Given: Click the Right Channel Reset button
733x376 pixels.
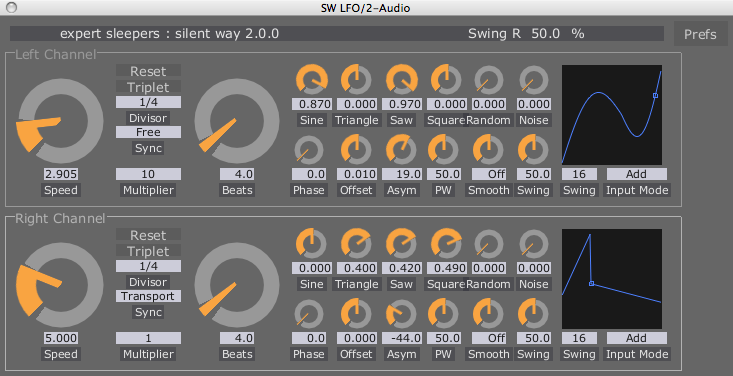Looking at the screenshot, I should tap(148, 235).
